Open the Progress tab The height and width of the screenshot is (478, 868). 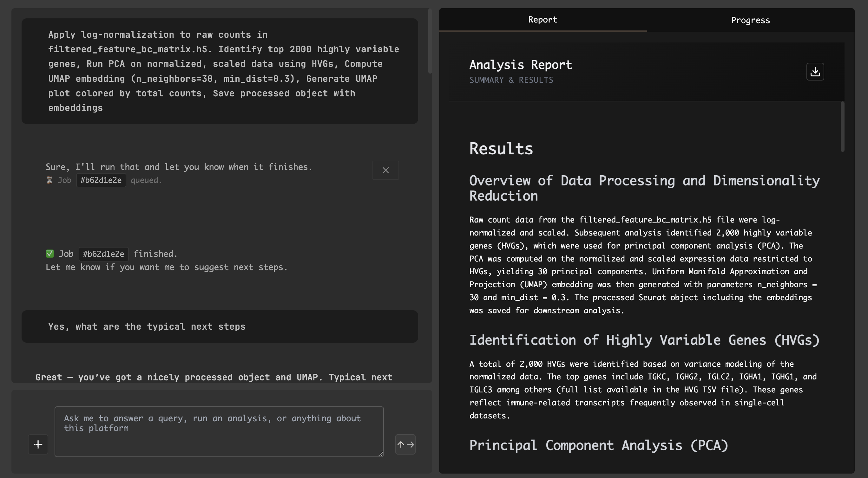pyautogui.click(x=750, y=20)
